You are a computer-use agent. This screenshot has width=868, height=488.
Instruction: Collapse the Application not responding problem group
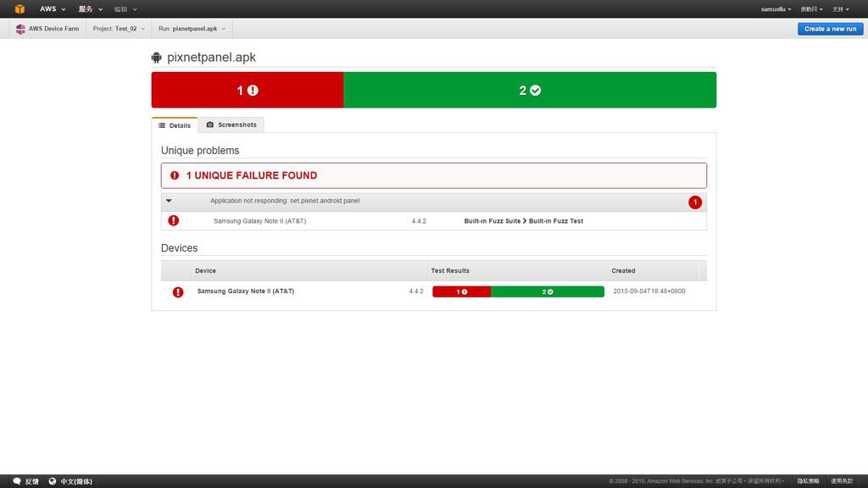[x=169, y=201]
